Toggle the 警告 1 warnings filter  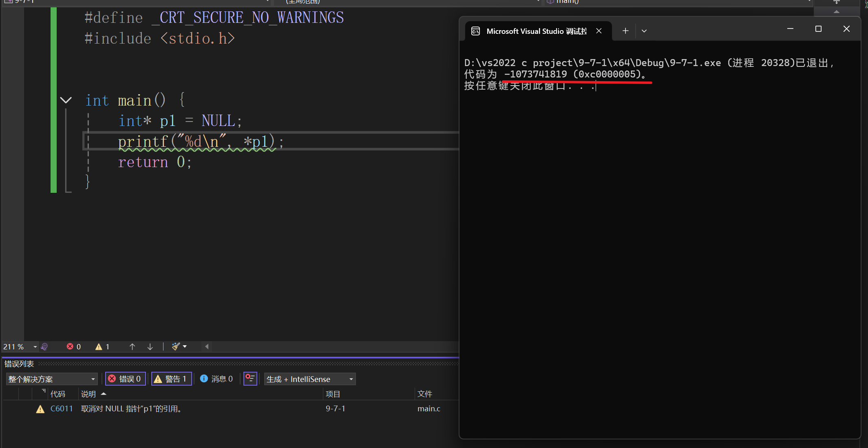(x=171, y=379)
